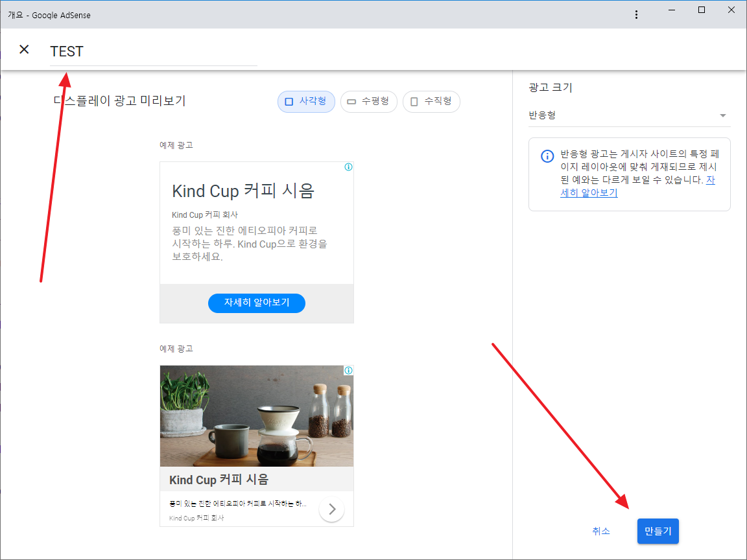
Task: Select the 수직형 vertical preview shape
Action: pyautogui.click(x=431, y=101)
